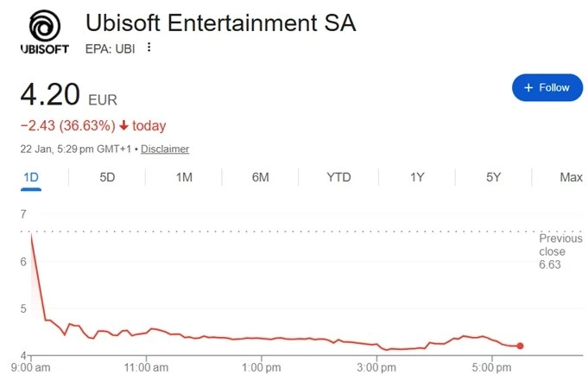This screenshot has width=588, height=381.
Task: Switch to the 1M chart range
Action: pyautogui.click(x=184, y=177)
